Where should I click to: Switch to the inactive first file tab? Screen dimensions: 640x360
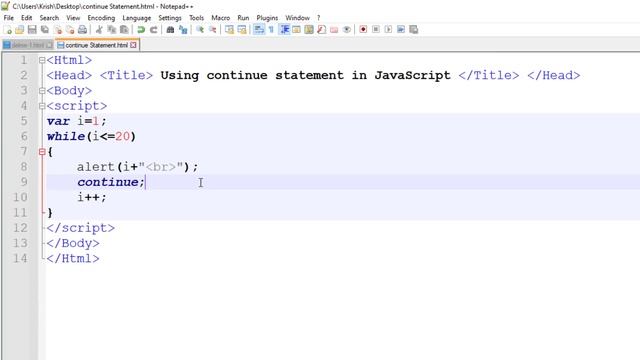click(28, 45)
